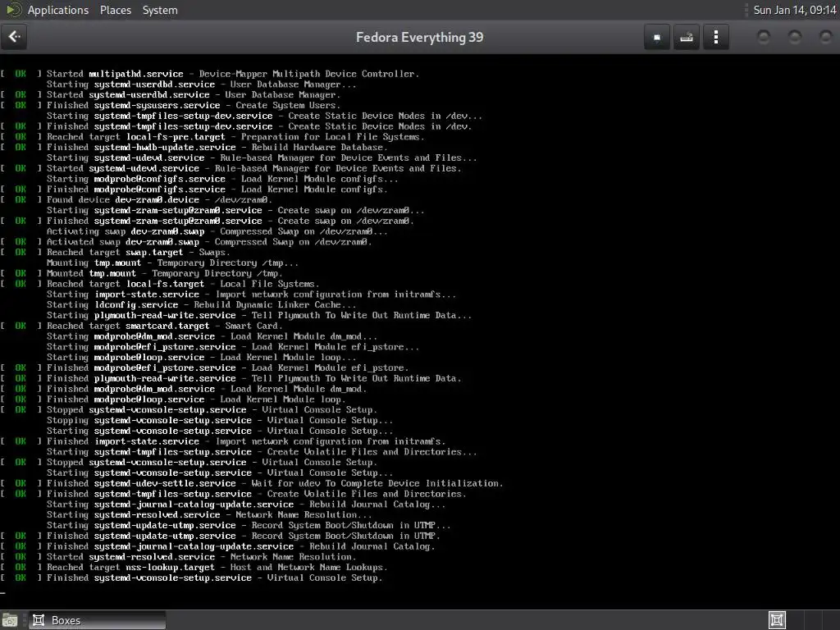Open the Applications menu
The height and width of the screenshot is (630, 840).
58,10
